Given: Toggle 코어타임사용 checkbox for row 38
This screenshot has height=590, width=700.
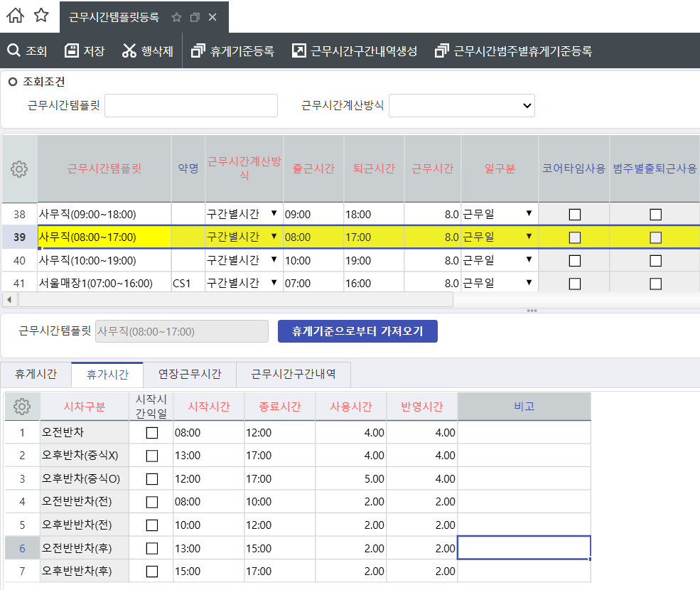Looking at the screenshot, I should tap(574, 214).
